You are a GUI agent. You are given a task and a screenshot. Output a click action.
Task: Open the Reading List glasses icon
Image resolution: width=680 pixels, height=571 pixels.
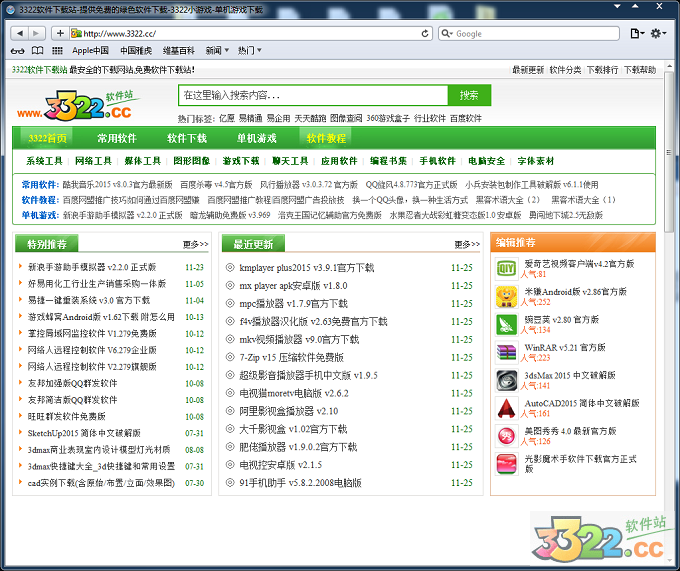[x=17, y=51]
